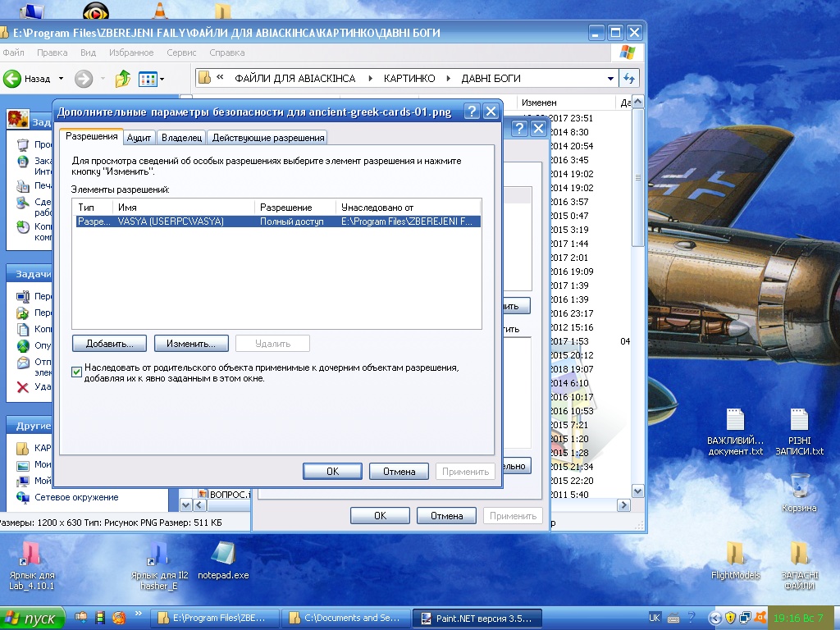The height and width of the screenshot is (630, 840).
Task: Open the Файл menu in Explorer
Action: (13, 52)
